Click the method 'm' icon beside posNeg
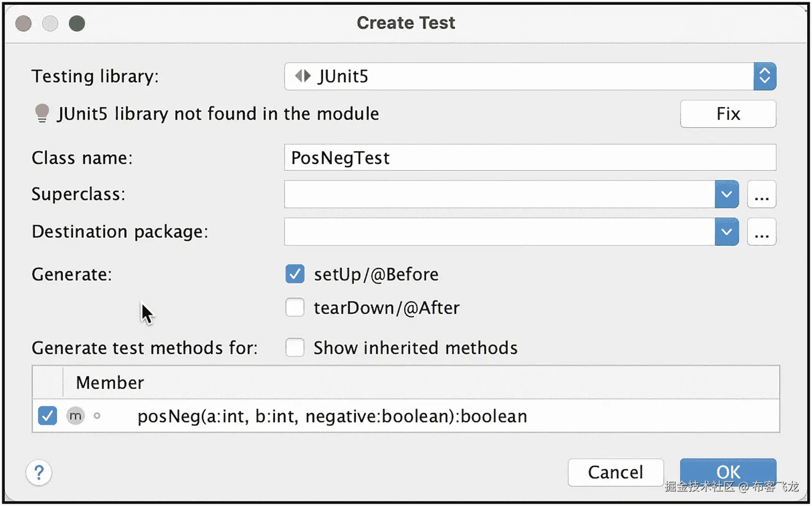Screen dimensions: 812x506 pos(75,416)
